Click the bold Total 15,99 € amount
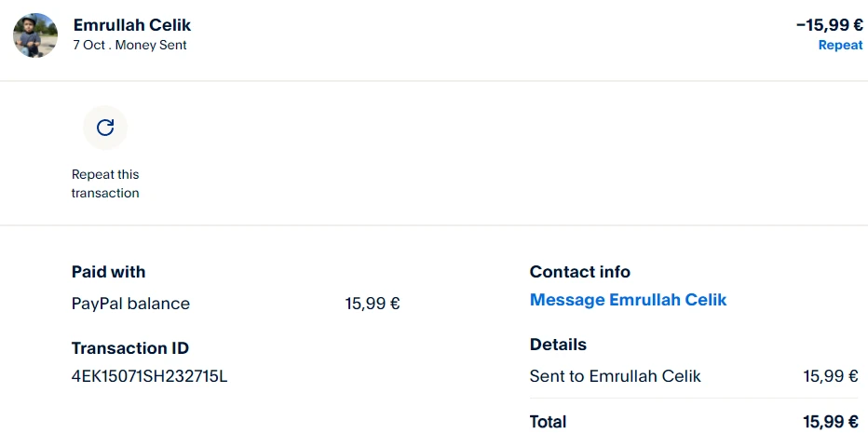Viewport: 868px width, 447px height. [831, 422]
